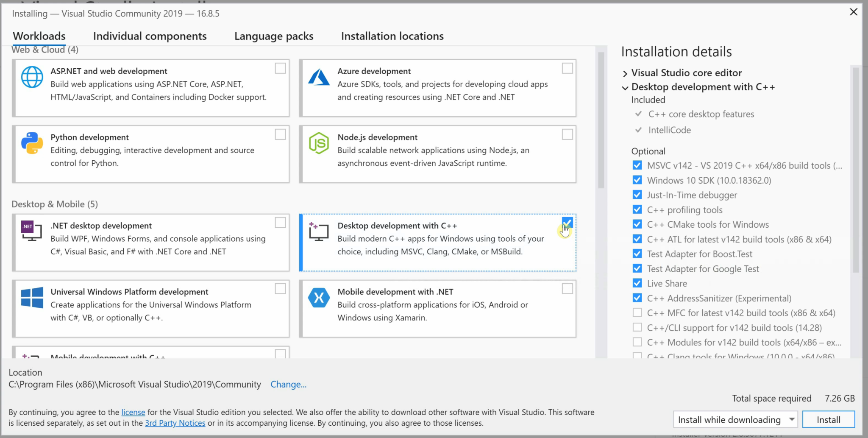The width and height of the screenshot is (868, 438).
Task: Uncheck Desktop development with C++ workload
Action: [x=567, y=222]
